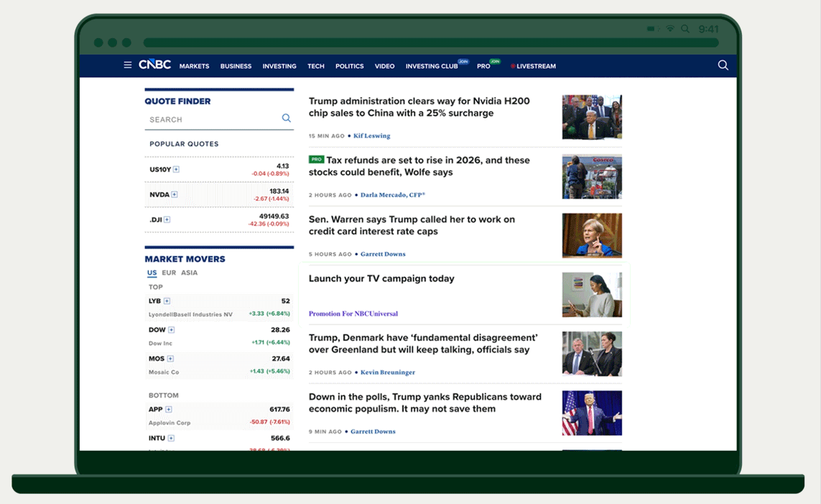Open the .DJI quote

(x=219, y=220)
